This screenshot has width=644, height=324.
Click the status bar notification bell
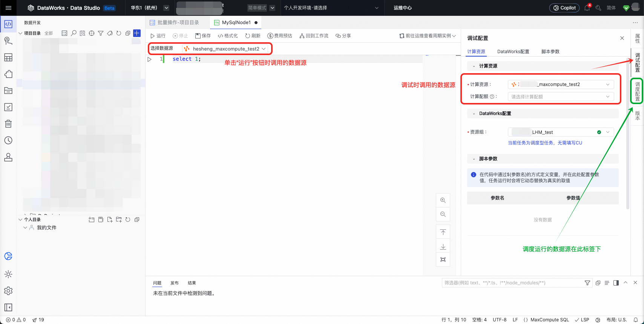tap(636, 320)
